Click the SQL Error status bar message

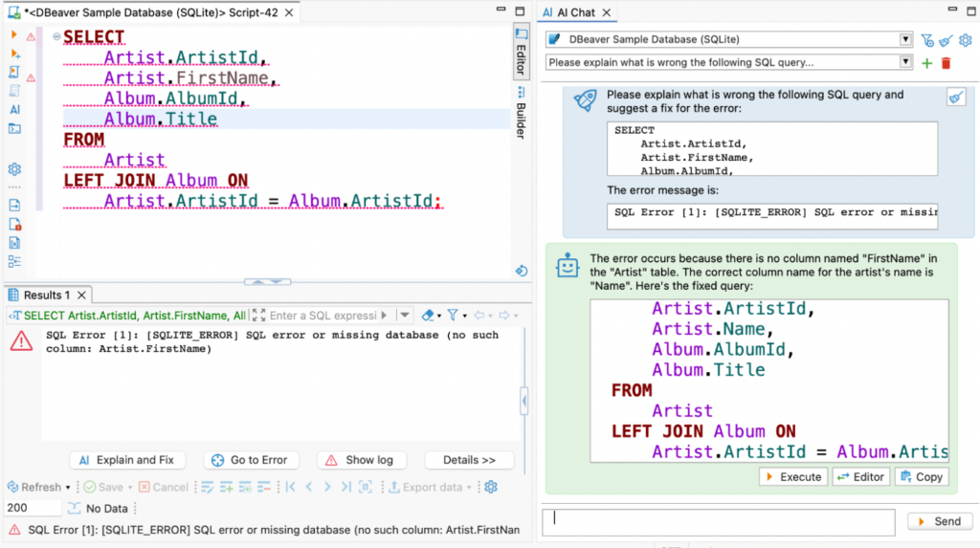[274, 530]
